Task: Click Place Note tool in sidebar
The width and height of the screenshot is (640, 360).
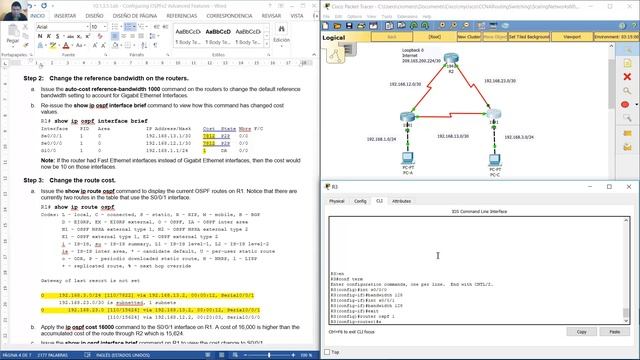Action: tap(627, 63)
